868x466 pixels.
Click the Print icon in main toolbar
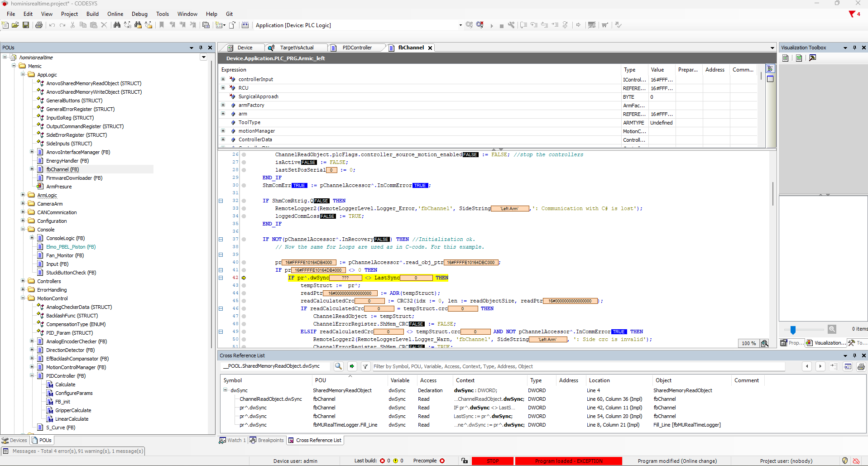click(x=39, y=25)
